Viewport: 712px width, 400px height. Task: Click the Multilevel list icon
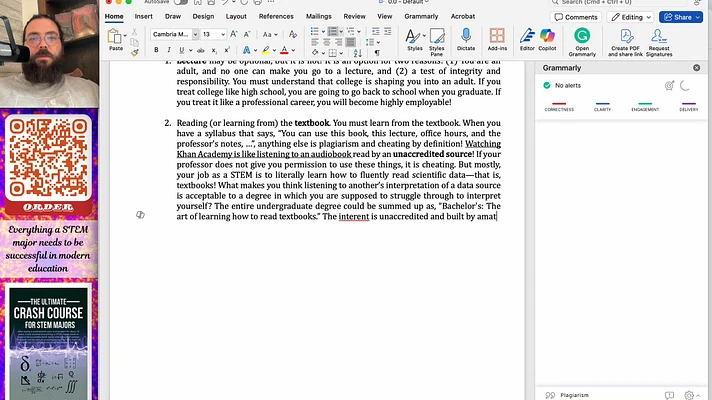click(351, 31)
